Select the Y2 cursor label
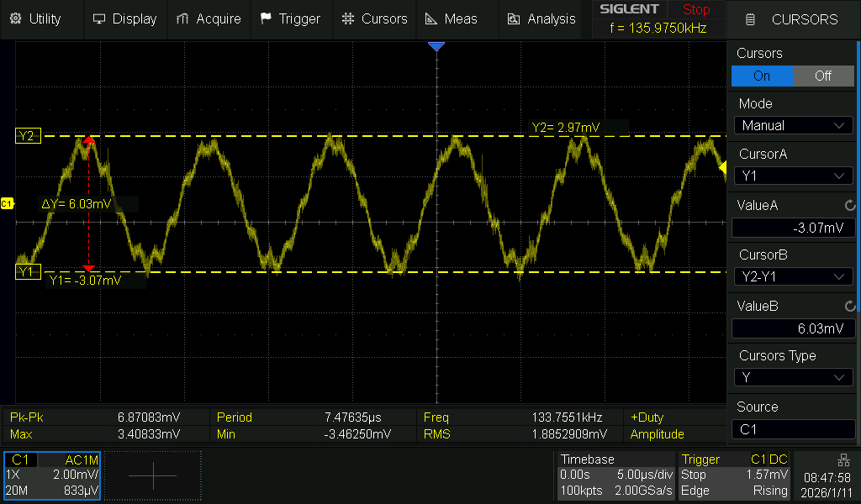Screen dimensions: 861x504 coord(28,136)
